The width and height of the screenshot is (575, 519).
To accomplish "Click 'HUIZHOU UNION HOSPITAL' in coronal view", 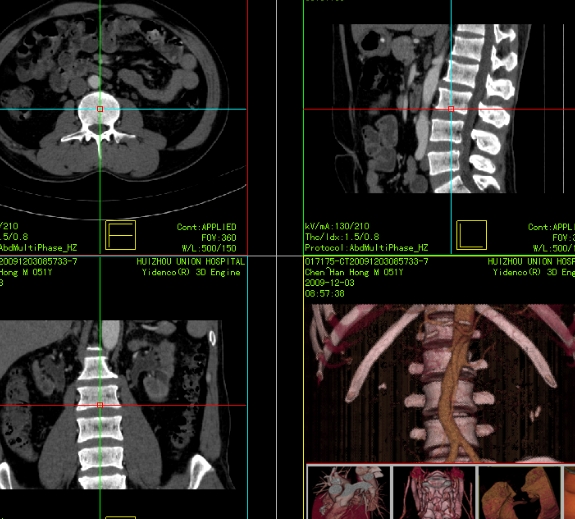I will tap(191, 262).
